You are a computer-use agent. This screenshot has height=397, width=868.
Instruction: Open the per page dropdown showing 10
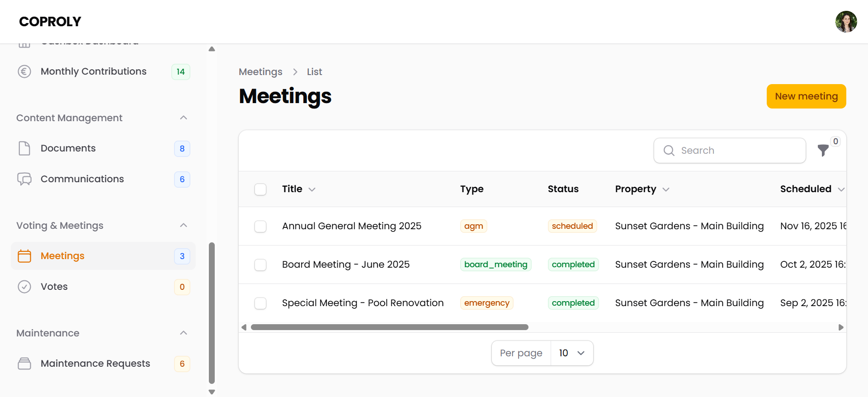click(x=572, y=353)
